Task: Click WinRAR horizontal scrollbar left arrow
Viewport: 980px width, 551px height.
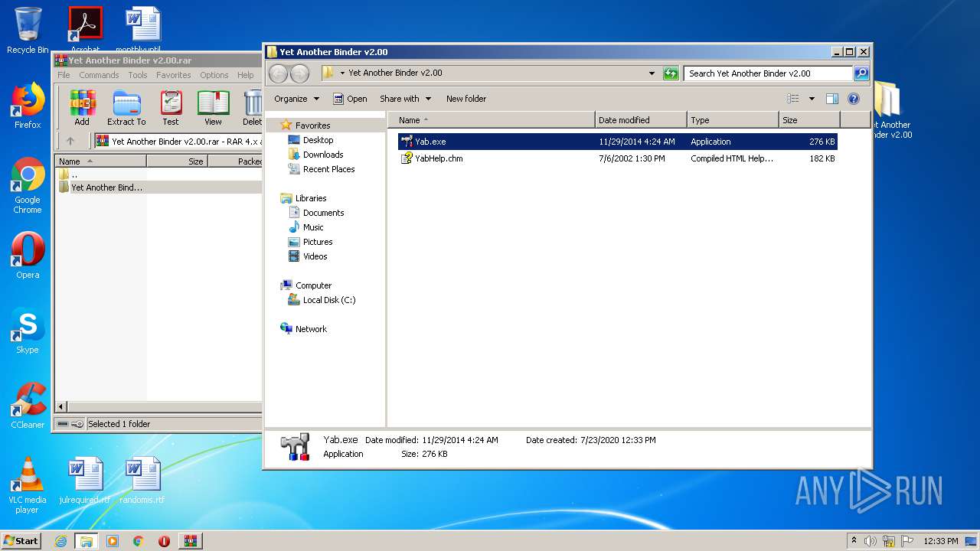Action: 62,407
